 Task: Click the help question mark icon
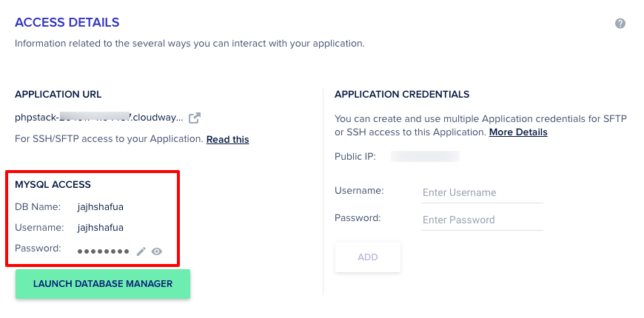(620, 24)
